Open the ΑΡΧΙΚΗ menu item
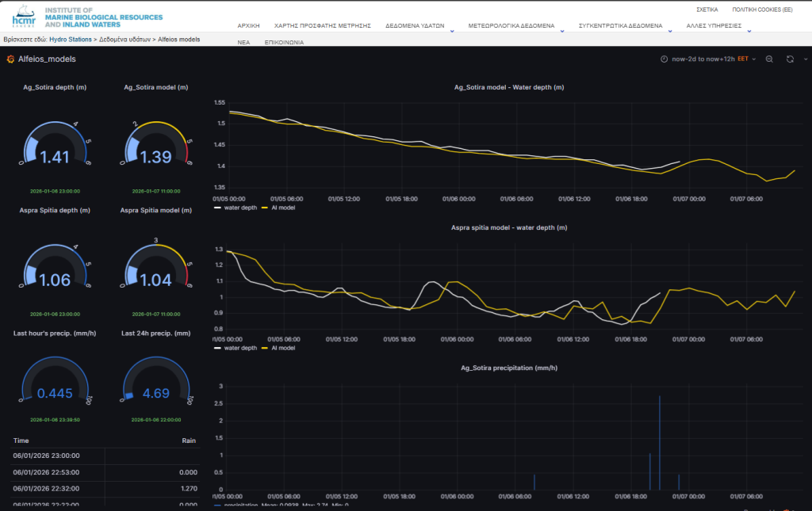 (x=248, y=26)
